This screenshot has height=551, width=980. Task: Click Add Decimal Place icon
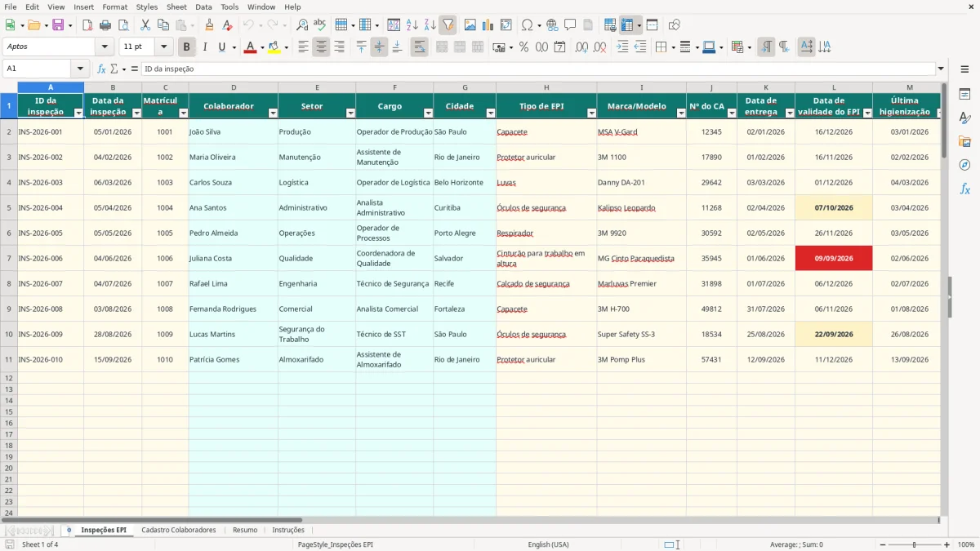pos(582,47)
